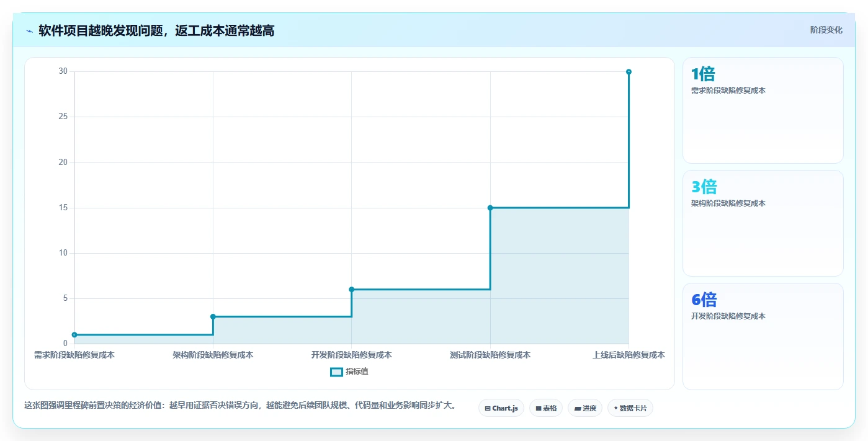The width and height of the screenshot is (868, 441).
Task: Click data point for 开发阶段缺陷修复成本
Action: tap(352, 289)
